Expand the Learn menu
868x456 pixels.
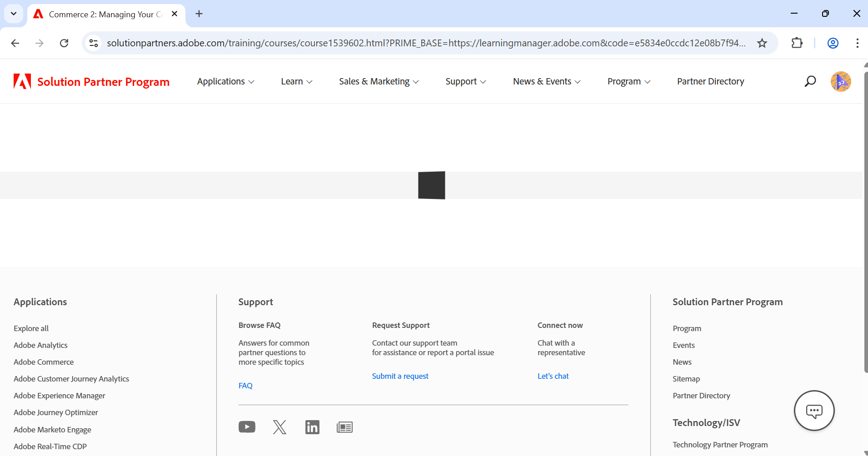click(x=296, y=82)
